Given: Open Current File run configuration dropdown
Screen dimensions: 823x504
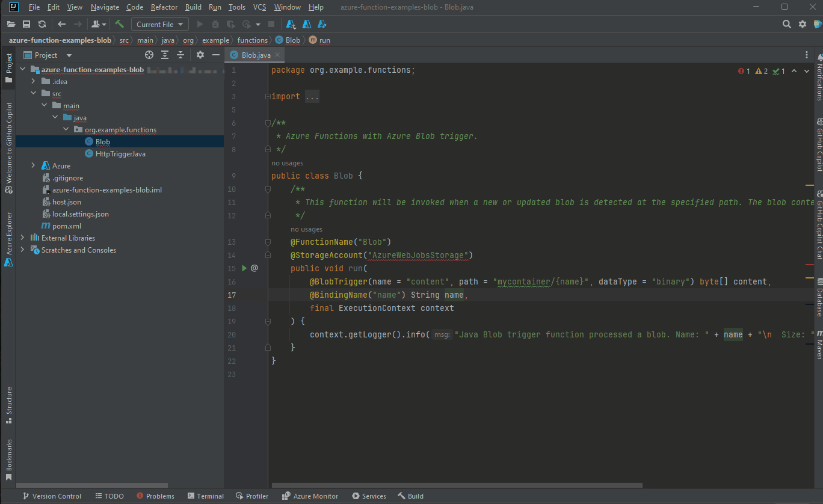Looking at the screenshot, I should click(159, 24).
